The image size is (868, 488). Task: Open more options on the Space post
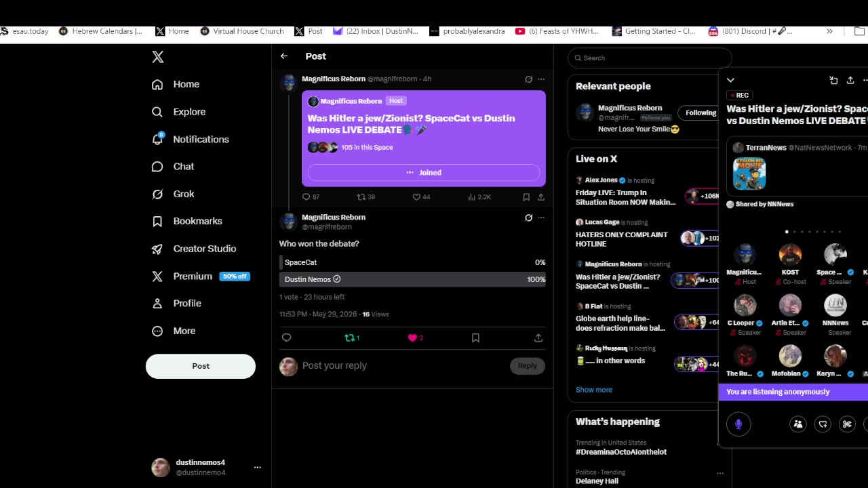[541, 79]
